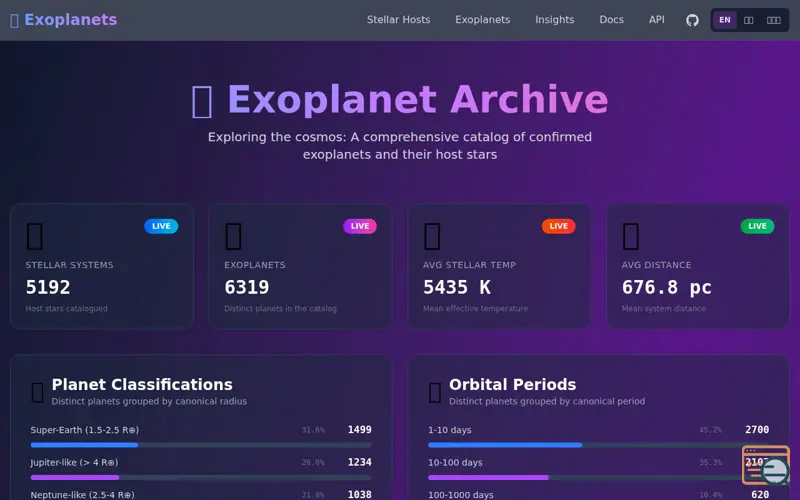Image resolution: width=800 pixels, height=500 pixels.
Task: Click 'Mean system distance' caption
Action: pos(663,308)
